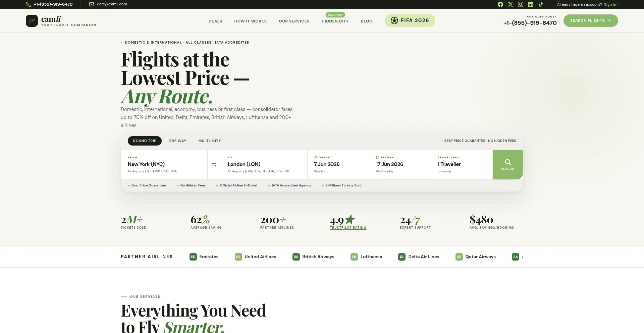
Task: Click the "Already have an account?" text
Action: tap(580, 4)
